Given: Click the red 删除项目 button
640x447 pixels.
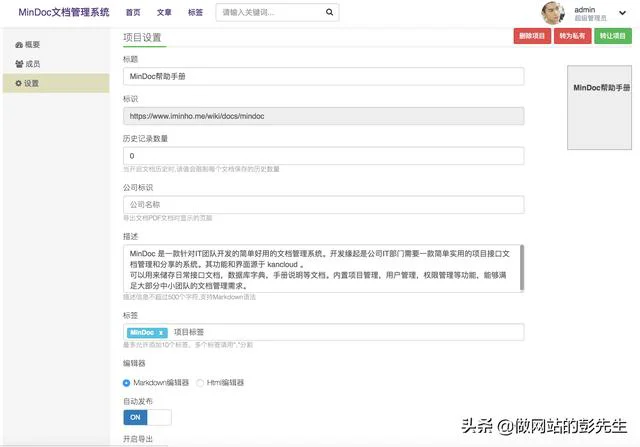Looking at the screenshot, I should 532,36.
